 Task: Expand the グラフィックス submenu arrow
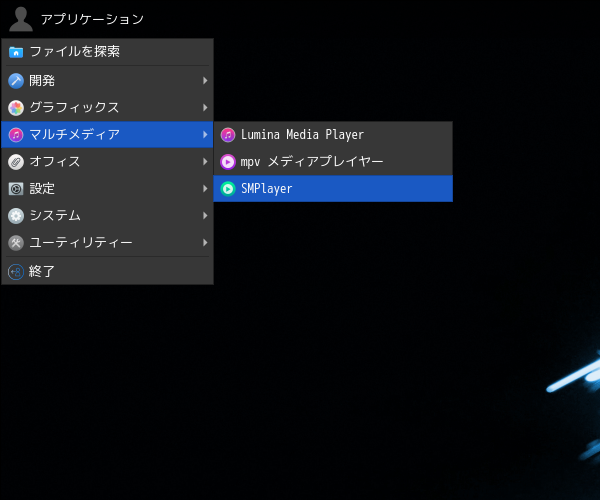(205, 108)
